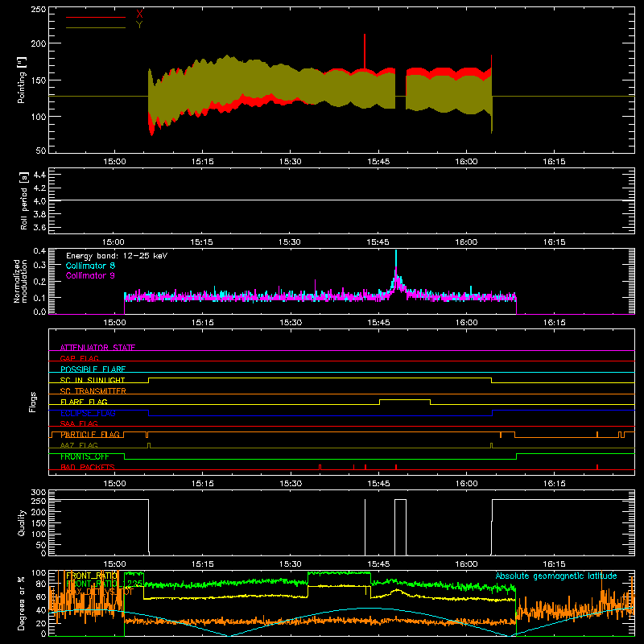The width and height of the screenshot is (644, 644).
Task: Click the 'Roll period [s]' axis title
Action: (x=24, y=200)
